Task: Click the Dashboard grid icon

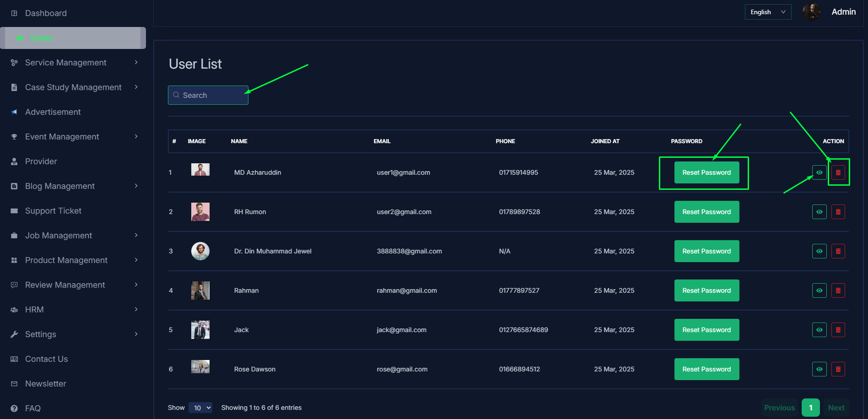Action: [x=14, y=13]
